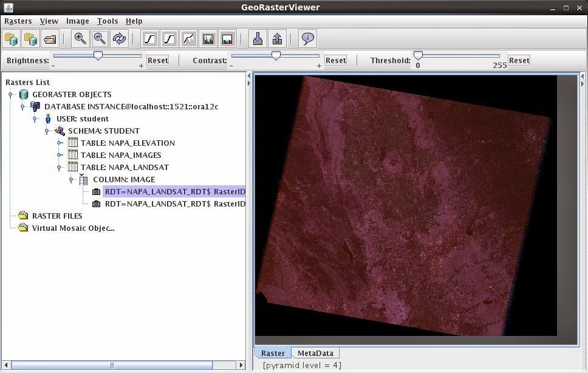
Task: Select the RASTER FILES folder
Action: pos(56,216)
